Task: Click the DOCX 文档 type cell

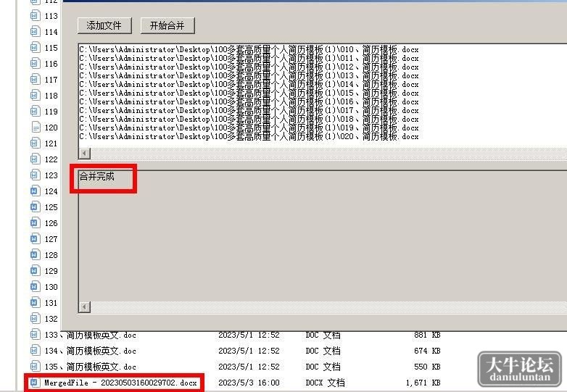Action: point(325,383)
